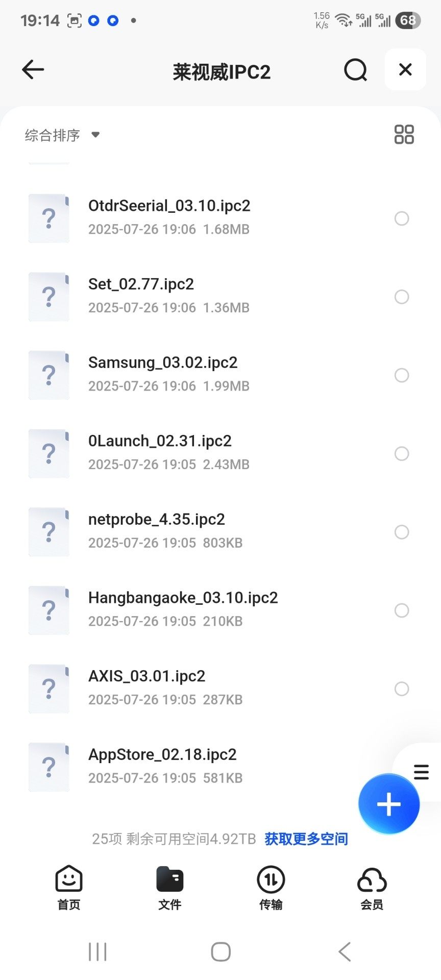Close the 莱视威IPC2 folder view
This screenshot has height=980, width=441.
(405, 70)
